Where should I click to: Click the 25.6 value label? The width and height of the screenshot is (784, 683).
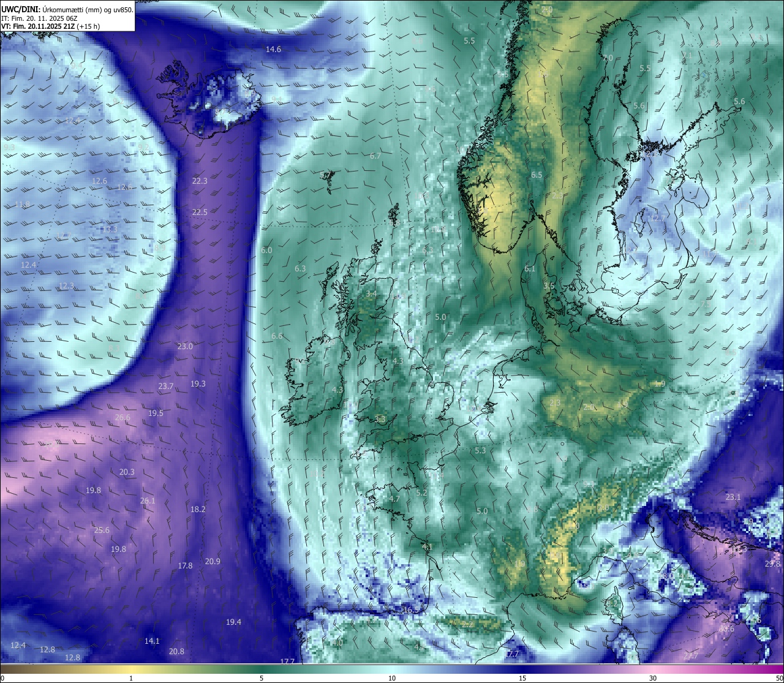click(102, 530)
